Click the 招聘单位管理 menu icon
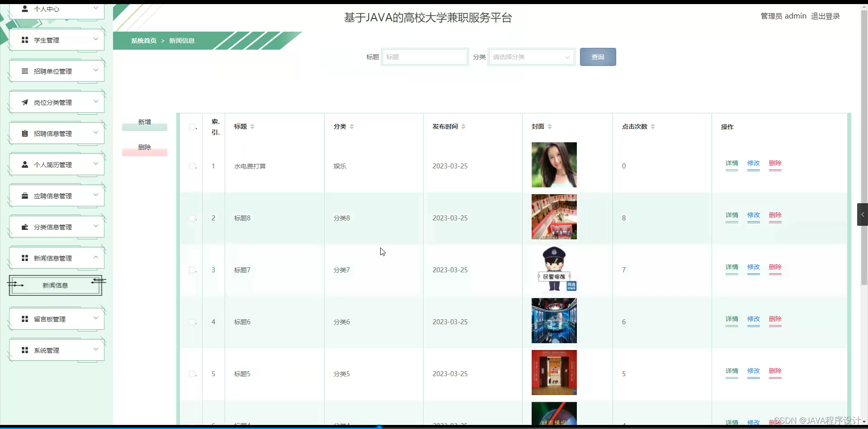Viewport: 868px width, 429px height. [x=25, y=71]
